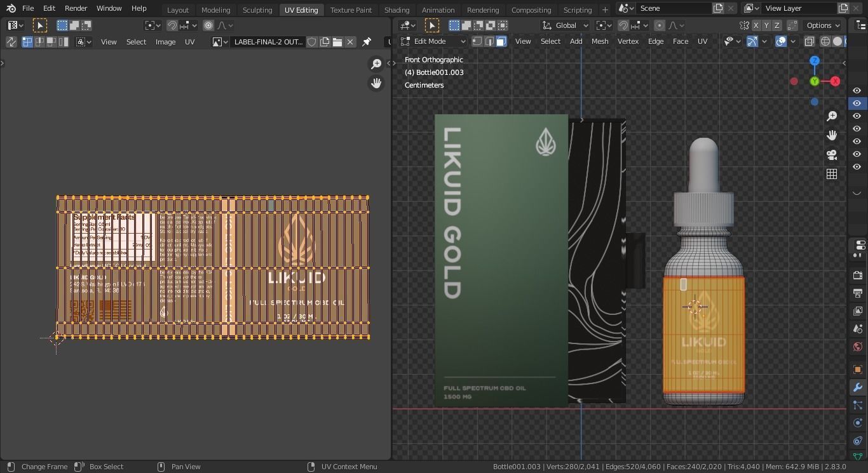Viewport: 868px width, 473px height.
Task: Open the Render menu
Action: click(76, 8)
